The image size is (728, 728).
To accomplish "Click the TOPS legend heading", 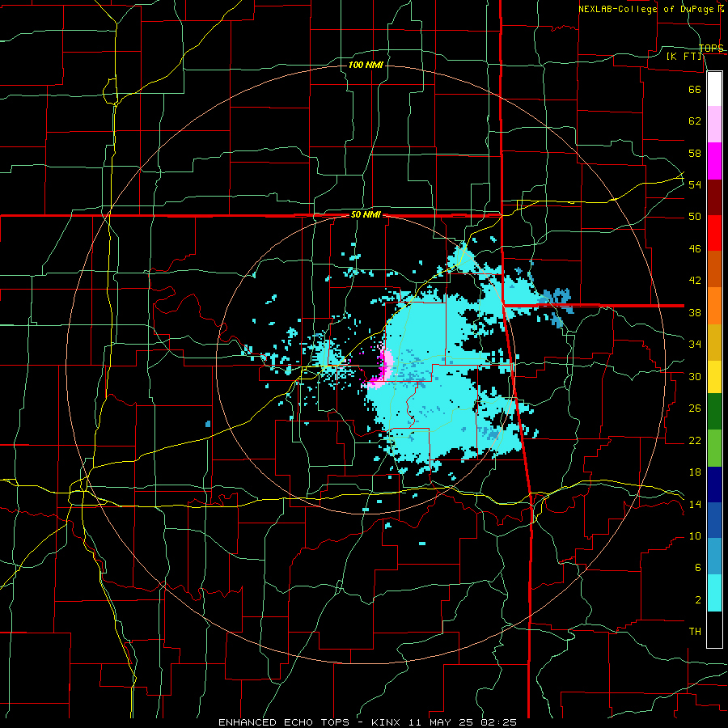I will click(x=711, y=48).
